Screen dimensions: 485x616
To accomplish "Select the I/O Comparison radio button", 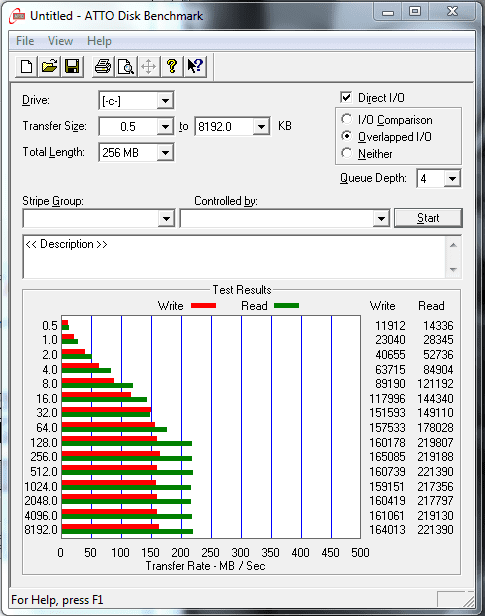I will tap(346, 119).
